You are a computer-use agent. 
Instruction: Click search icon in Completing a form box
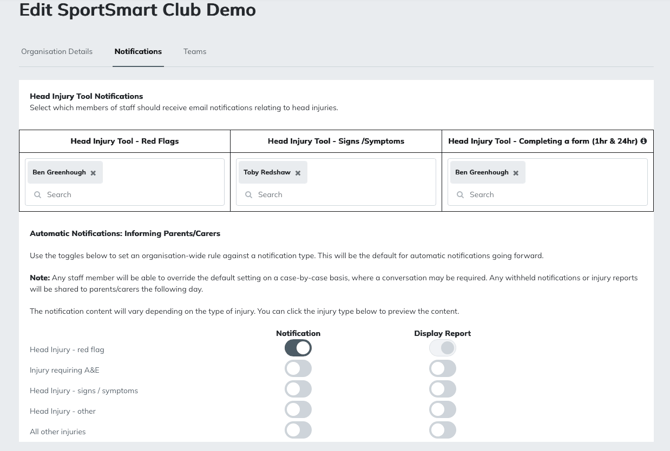pos(460,195)
